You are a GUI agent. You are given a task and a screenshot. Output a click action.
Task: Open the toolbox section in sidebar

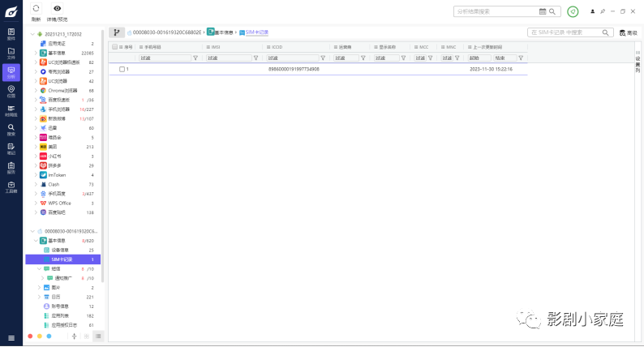(x=11, y=186)
